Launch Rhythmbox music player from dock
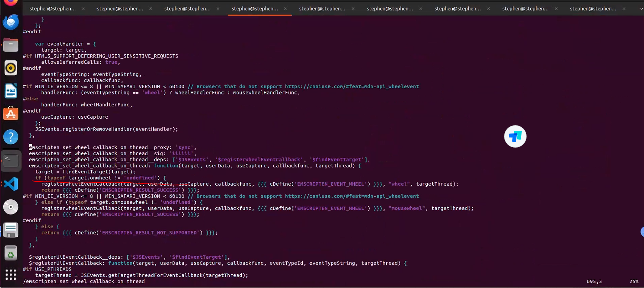 tap(11, 68)
